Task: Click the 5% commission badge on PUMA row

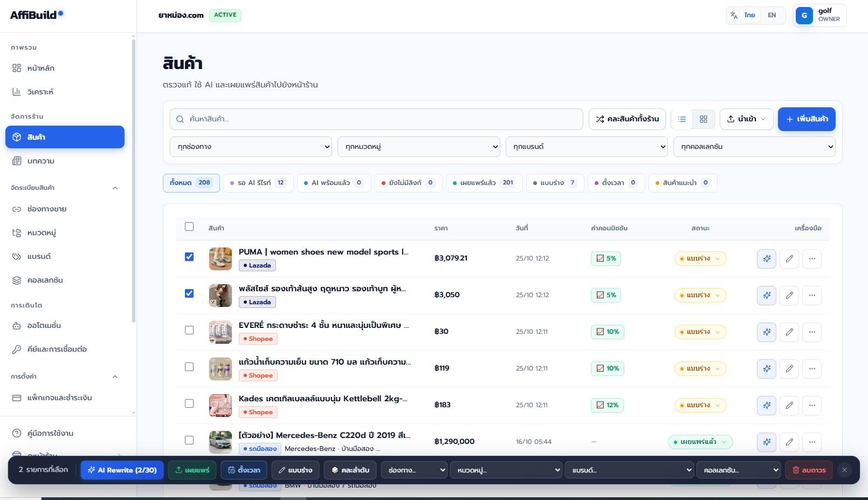Action: point(606,258)
